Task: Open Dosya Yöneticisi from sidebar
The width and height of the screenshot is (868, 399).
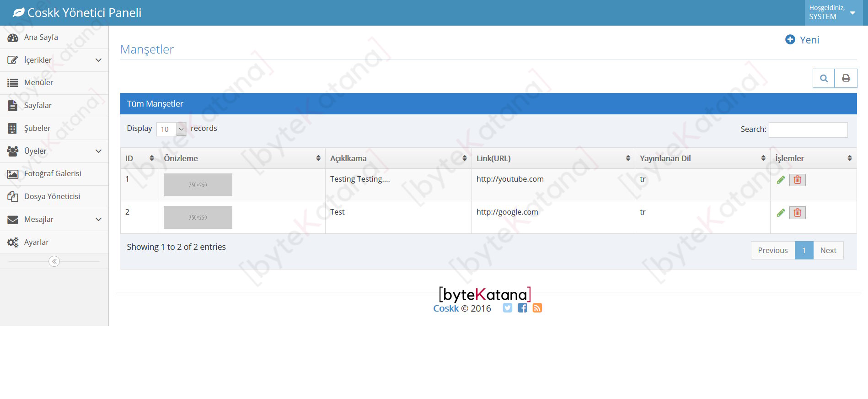Action: 52,196
